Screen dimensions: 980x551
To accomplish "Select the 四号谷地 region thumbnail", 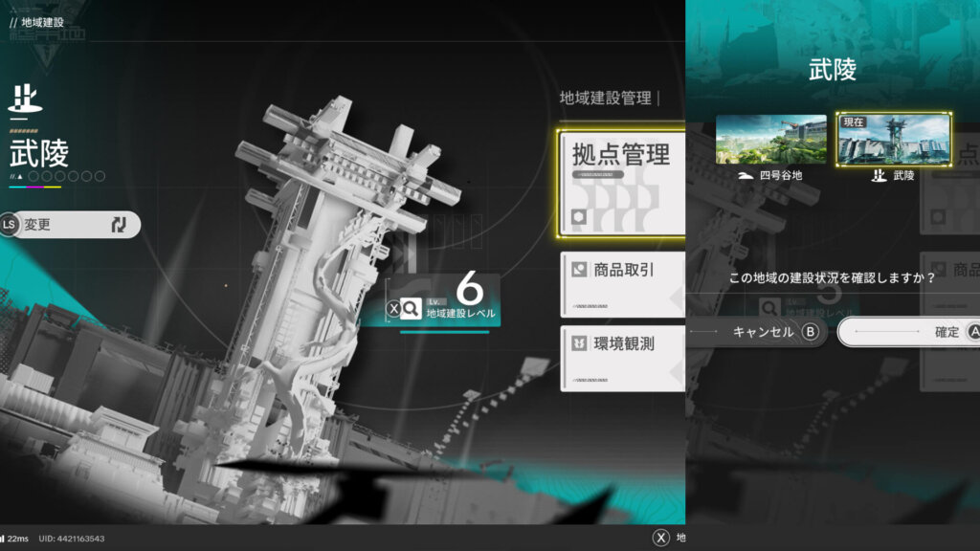I will (x=770, y=140).
